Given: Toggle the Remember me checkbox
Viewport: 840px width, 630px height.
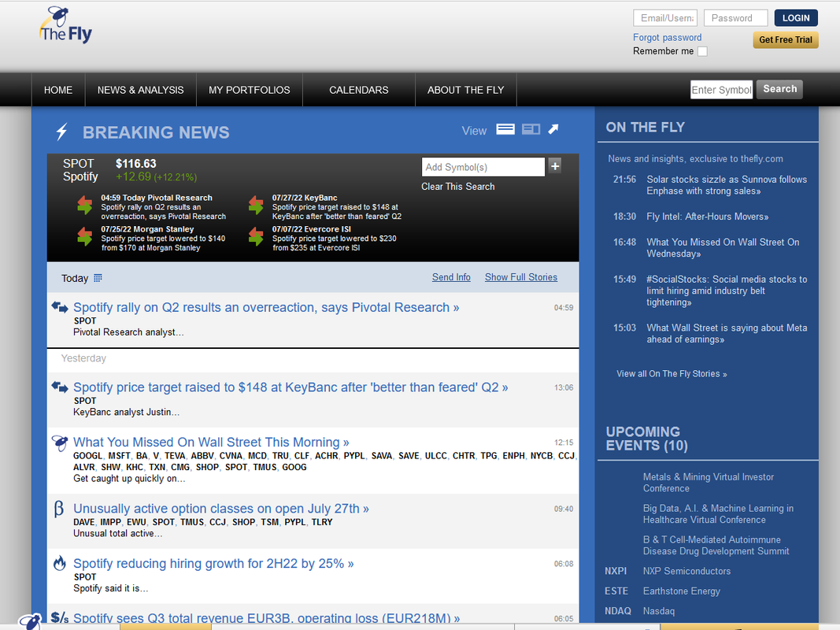Looking at the screenshot, I should tap(702, 51).
